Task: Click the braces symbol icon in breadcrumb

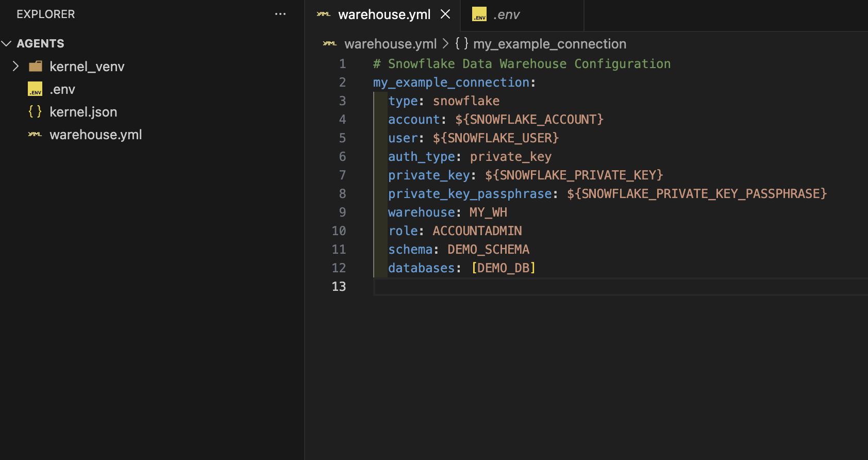Action: [462, 44]
